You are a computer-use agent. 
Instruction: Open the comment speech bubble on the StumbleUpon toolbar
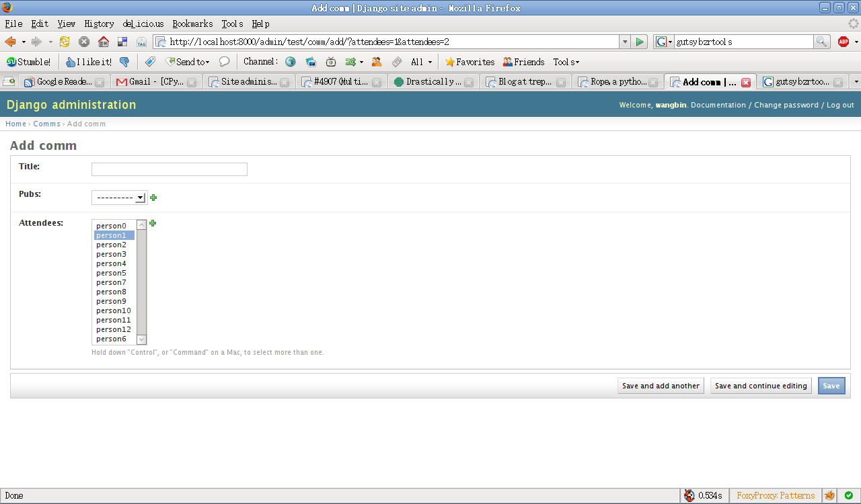coord(223,62)
